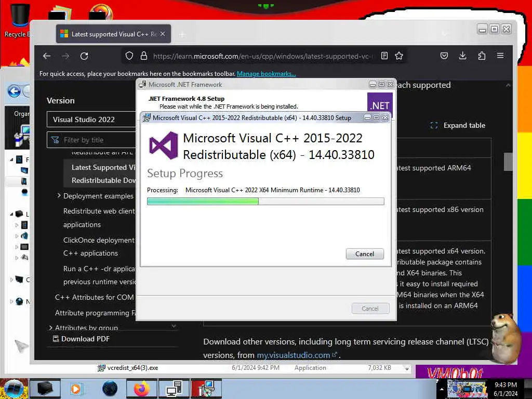
Task: Open Firefox extensions puzzle icon
Action: (482, 56)
